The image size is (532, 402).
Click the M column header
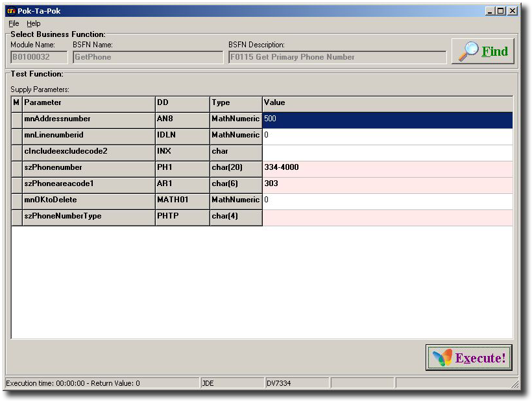[17, 104]
